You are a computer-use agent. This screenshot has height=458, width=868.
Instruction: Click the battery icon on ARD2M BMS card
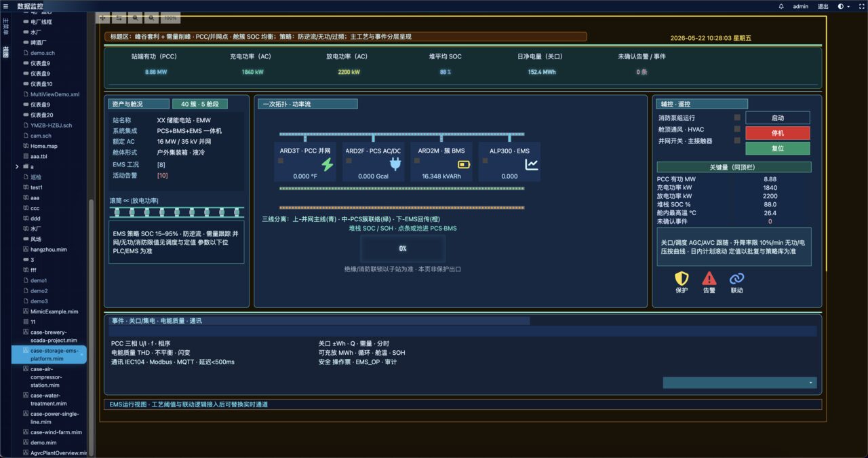tap(464, 164)
